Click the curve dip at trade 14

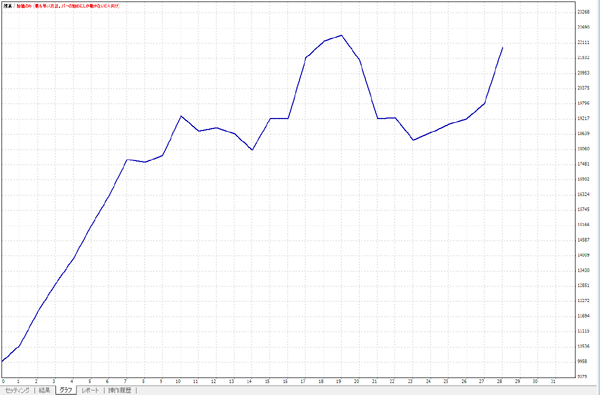pos(252,150)
